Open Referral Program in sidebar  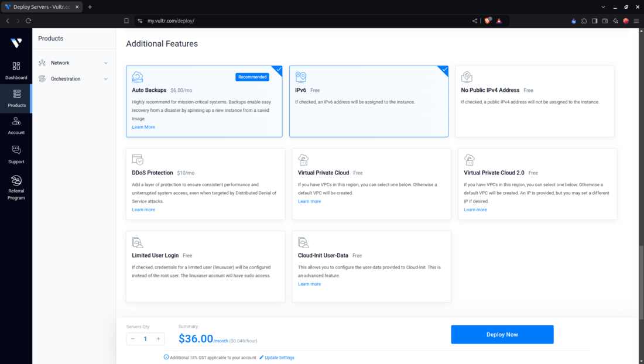(x=16, y=187)
